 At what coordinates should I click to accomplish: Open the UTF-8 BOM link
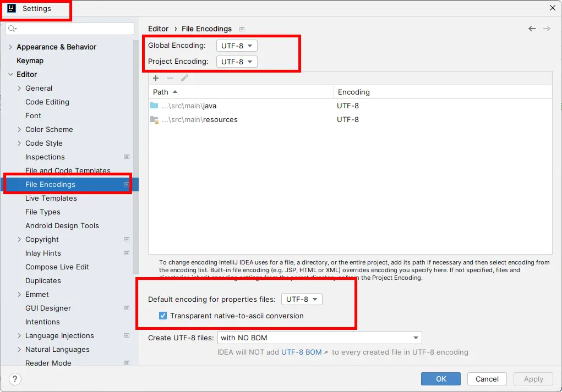(302, 352)
